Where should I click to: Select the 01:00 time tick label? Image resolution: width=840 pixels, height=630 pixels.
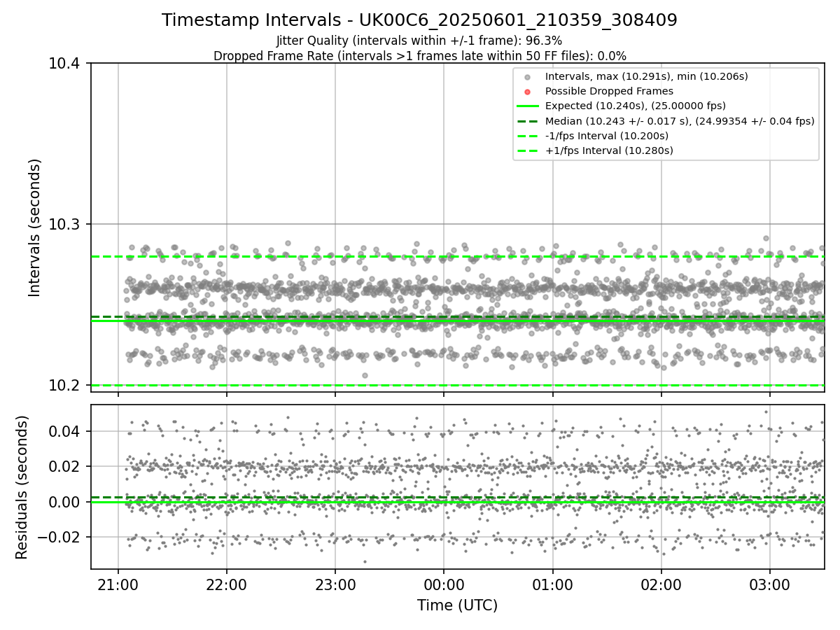pyautogui.click(x=553, y=584)
